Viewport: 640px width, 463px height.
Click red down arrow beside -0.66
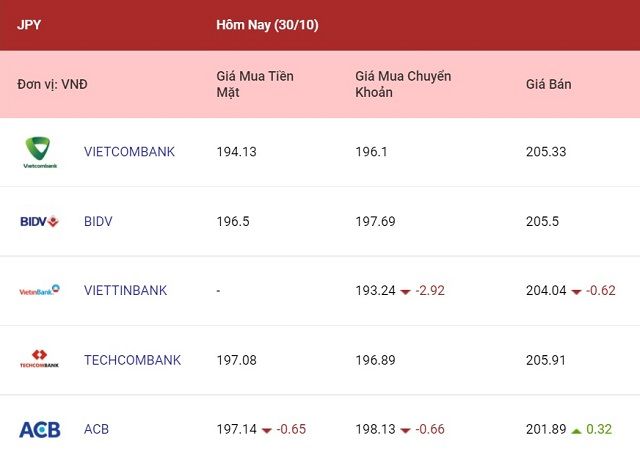click(x=405, y=430)
